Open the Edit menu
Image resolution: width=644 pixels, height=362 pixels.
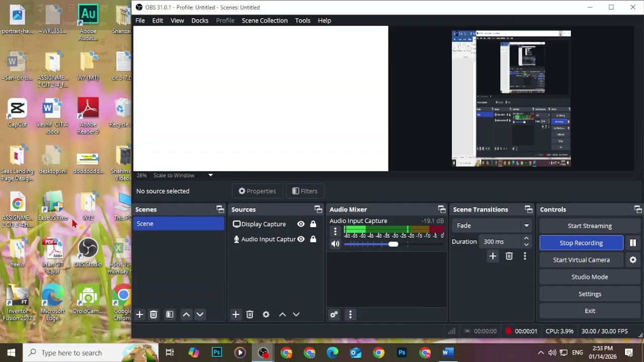point(157,21)
